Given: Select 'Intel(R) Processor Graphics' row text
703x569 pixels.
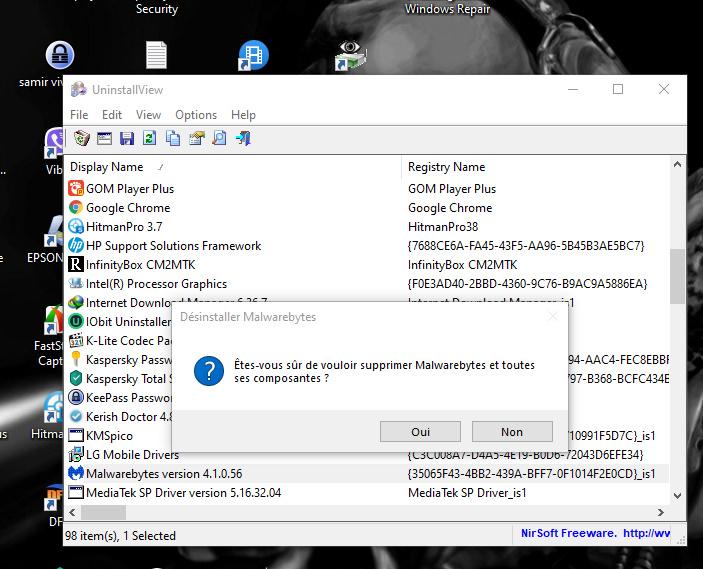Looking at the screenshot, I should tap(156, 284).
